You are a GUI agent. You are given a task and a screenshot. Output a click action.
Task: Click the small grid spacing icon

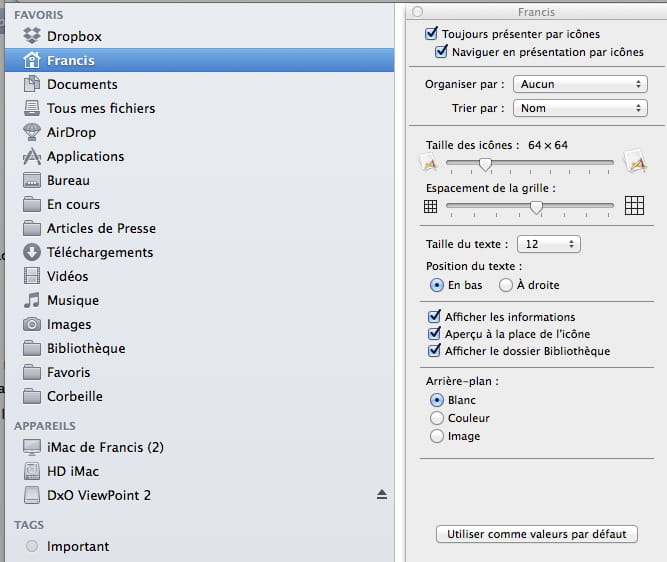pos(430,206)
